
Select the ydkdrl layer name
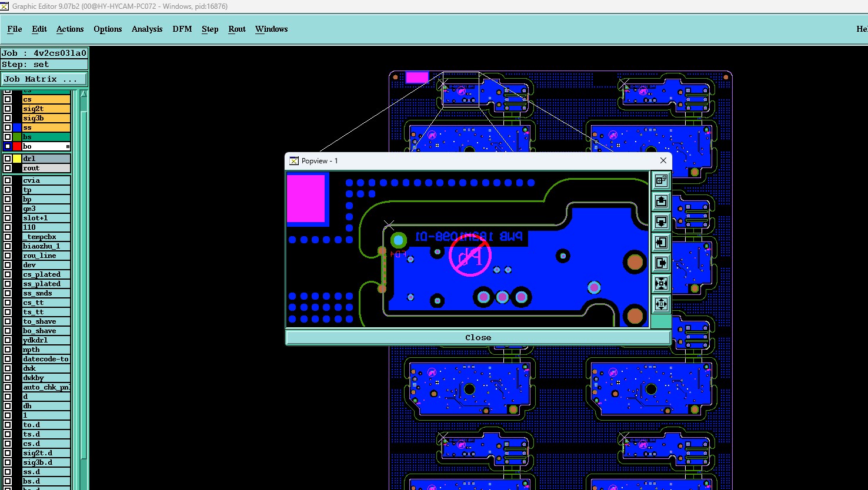tap(46, 340)
